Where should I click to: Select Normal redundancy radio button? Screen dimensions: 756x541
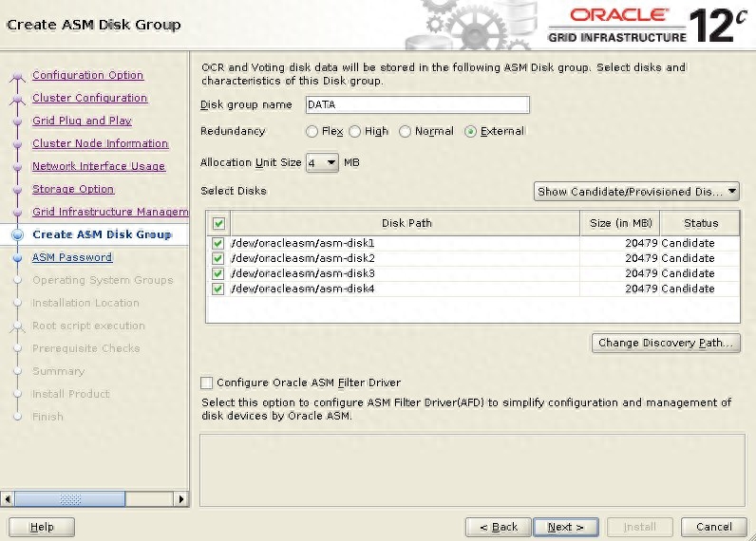click(x=406, y=132)
